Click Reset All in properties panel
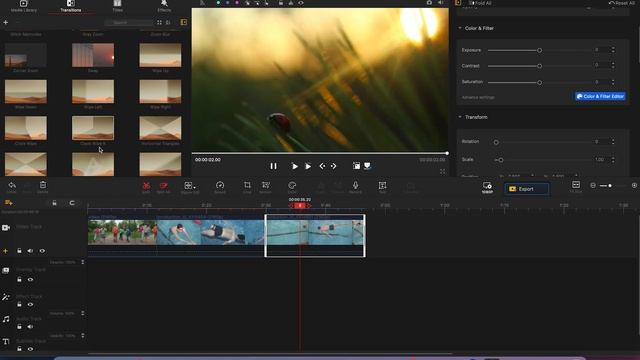The image size is (640, 360). [622, 3]
